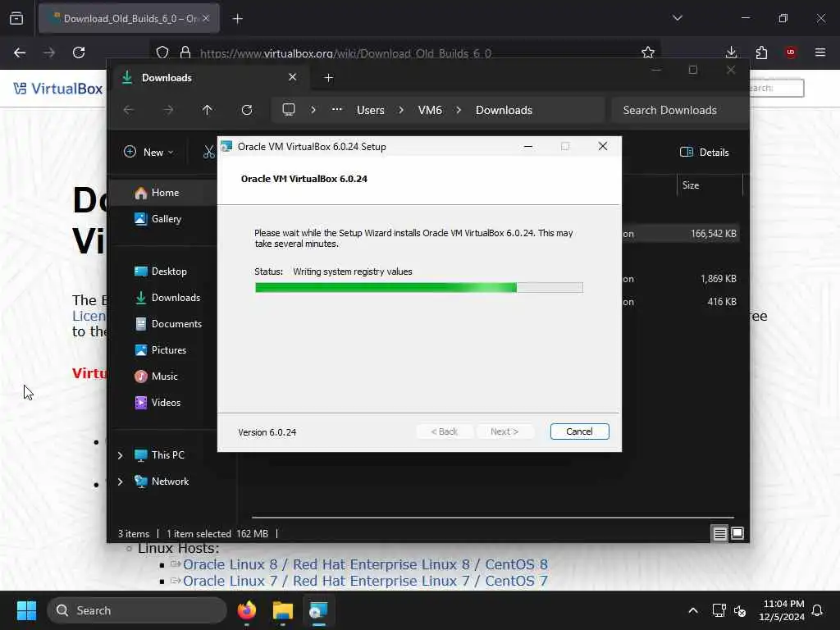
Task: Bookmark the page with star icon
Action: point(648,52)
